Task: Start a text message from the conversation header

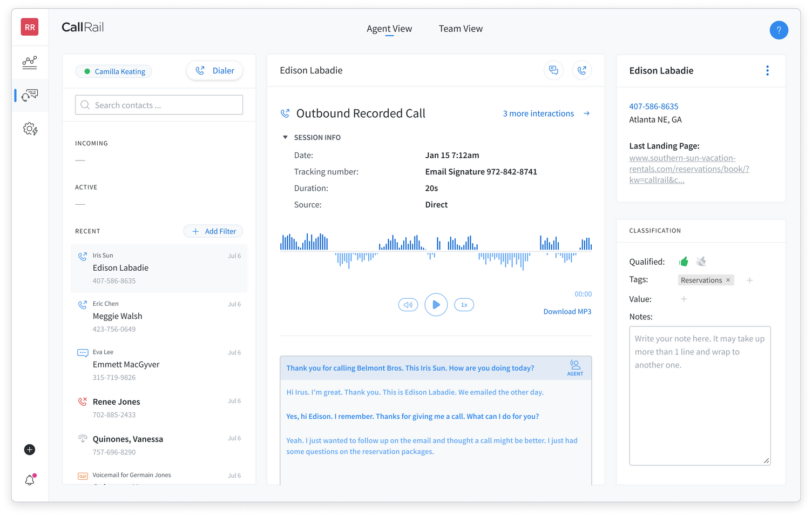Action: (x=553, y=70)
